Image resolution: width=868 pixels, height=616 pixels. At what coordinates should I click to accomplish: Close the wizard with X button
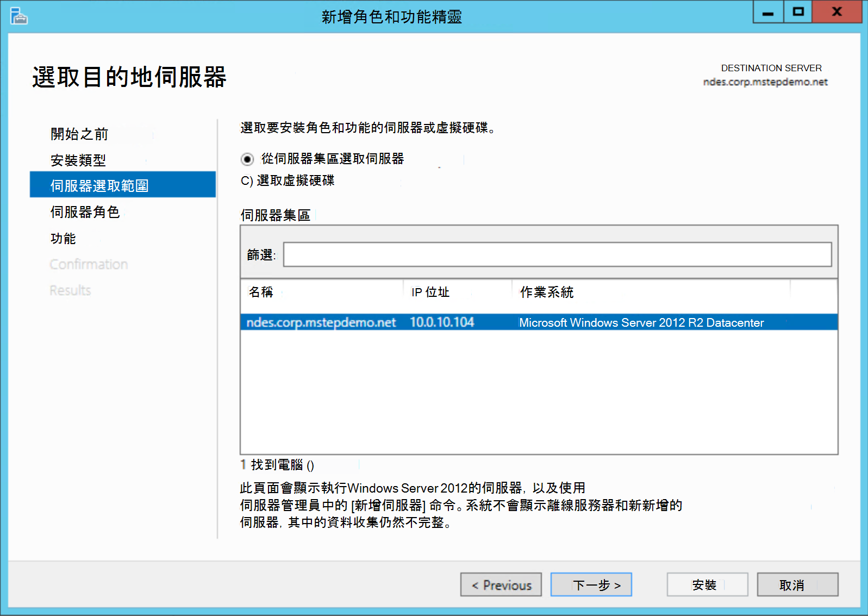point(837,12)
